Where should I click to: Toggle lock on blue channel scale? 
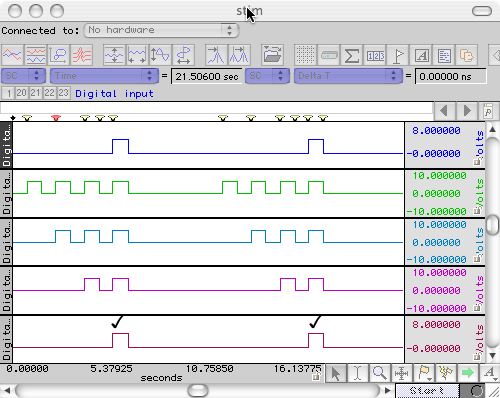tap(477, 162)
